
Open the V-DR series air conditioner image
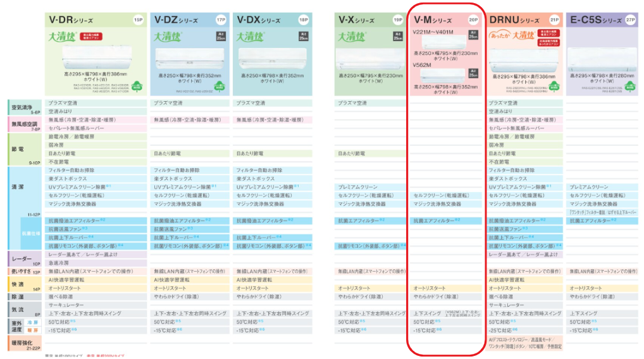[x=97, y=57]
